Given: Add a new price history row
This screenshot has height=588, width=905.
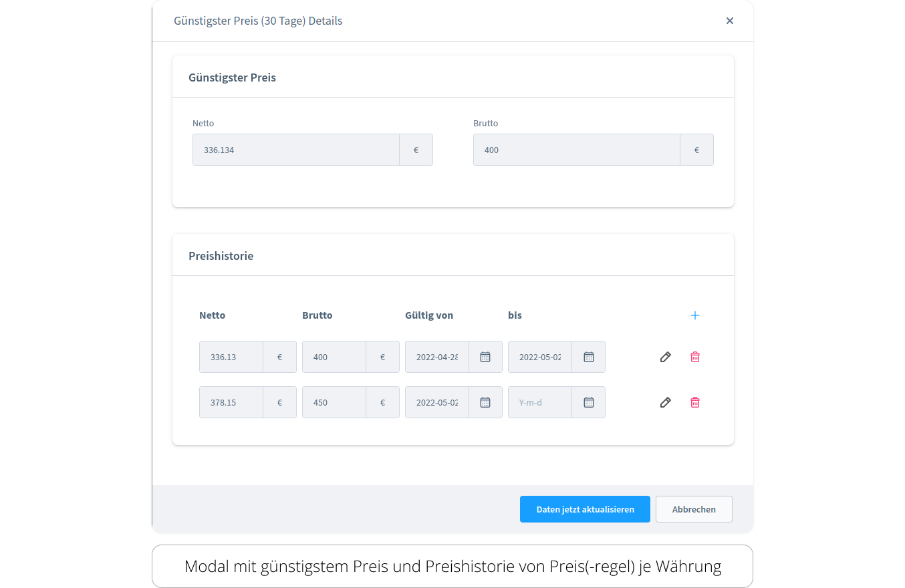Looking at the screenshot, I should 695,315.
